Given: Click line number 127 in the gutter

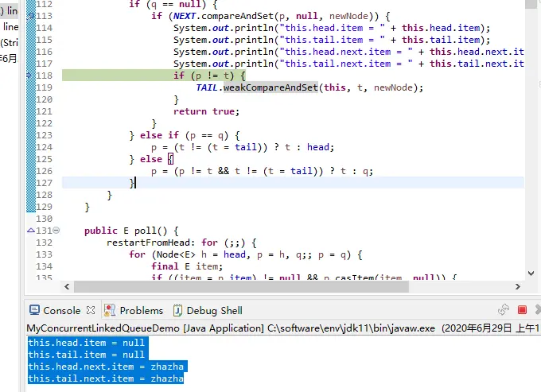Looking at the screenshot, I should (45, 183).
